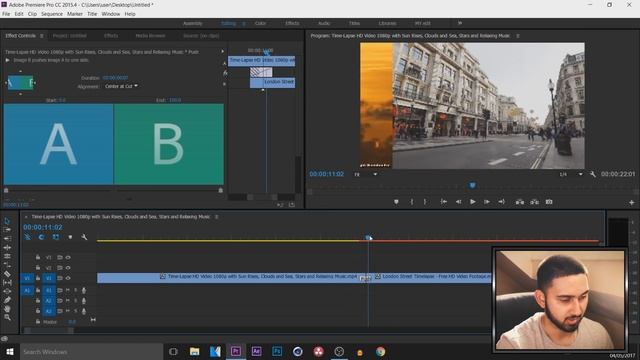Open the File menu

6,14
